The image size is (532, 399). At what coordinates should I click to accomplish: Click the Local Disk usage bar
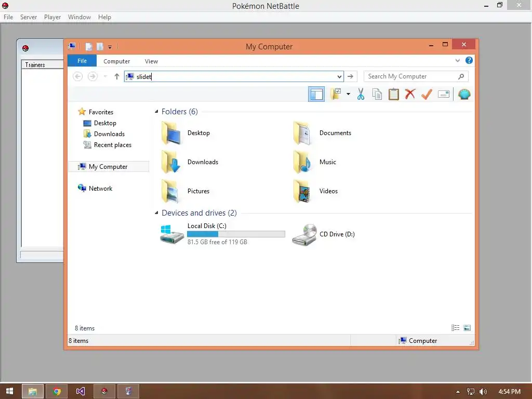[x=236, y=234]
